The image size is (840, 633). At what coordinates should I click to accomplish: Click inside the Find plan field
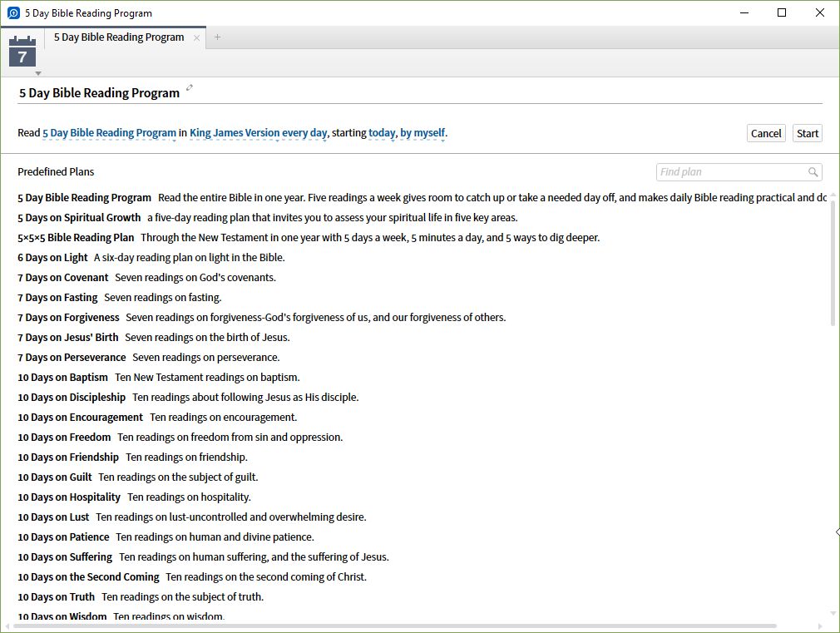tap(732, 171)
